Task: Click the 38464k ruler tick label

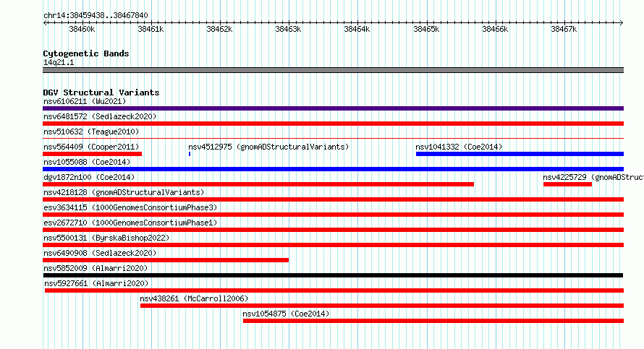Action: pyautogui.click(x=357, y=29)
